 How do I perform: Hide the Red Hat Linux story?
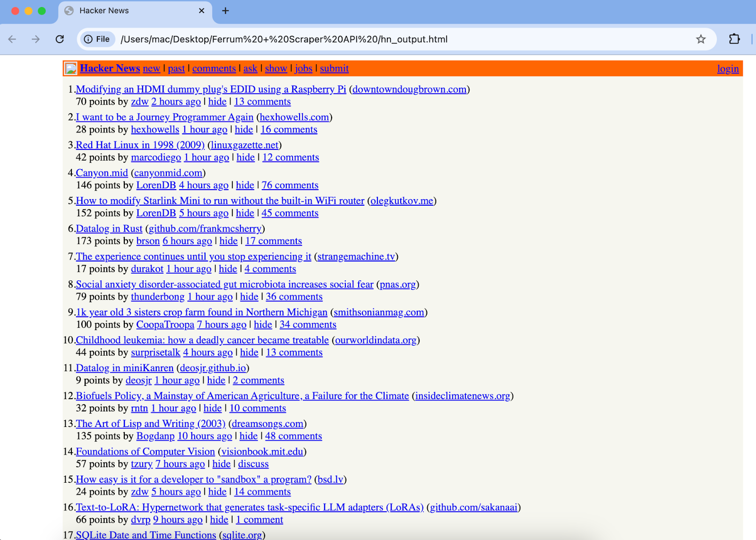coord(246,157)
